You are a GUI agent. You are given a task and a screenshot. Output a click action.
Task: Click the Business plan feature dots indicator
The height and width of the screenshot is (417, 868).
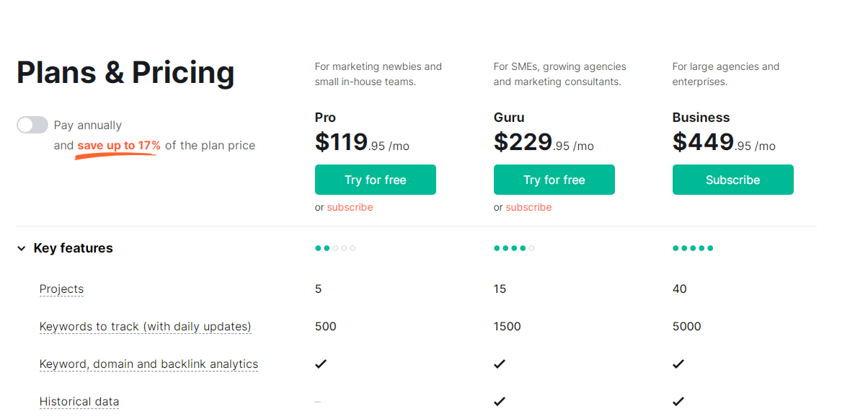[x=693, y=248]
